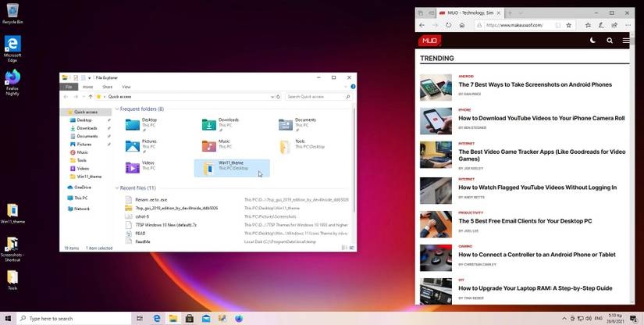Open Mail app from the taskbar
This screenshot has width=644, height=325.
point(206,319)
